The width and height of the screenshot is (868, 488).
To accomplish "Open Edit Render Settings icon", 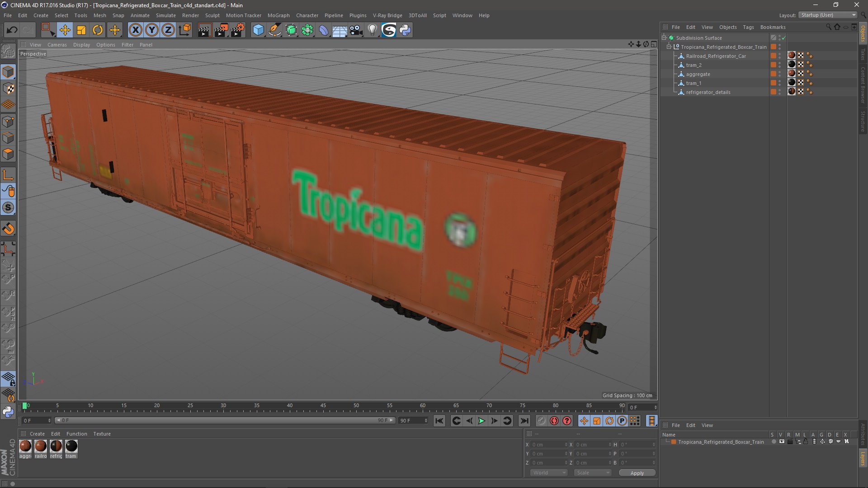I will 238,30.
